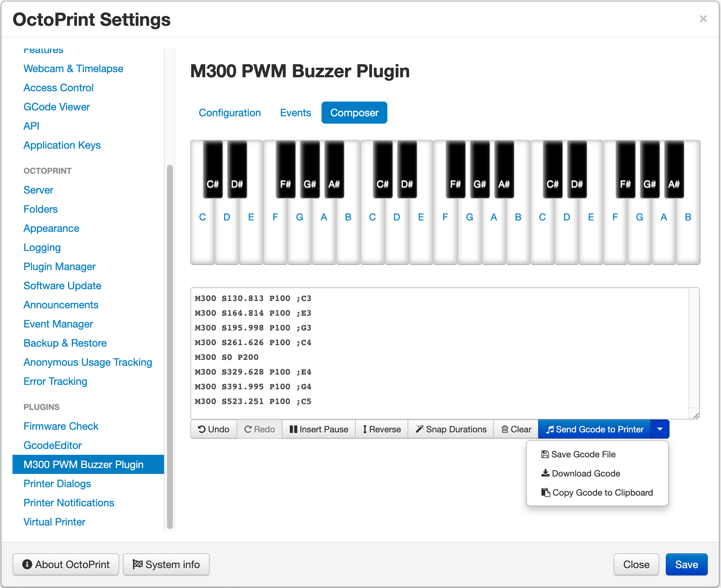Open Plugin Manager

coord(60,267)
